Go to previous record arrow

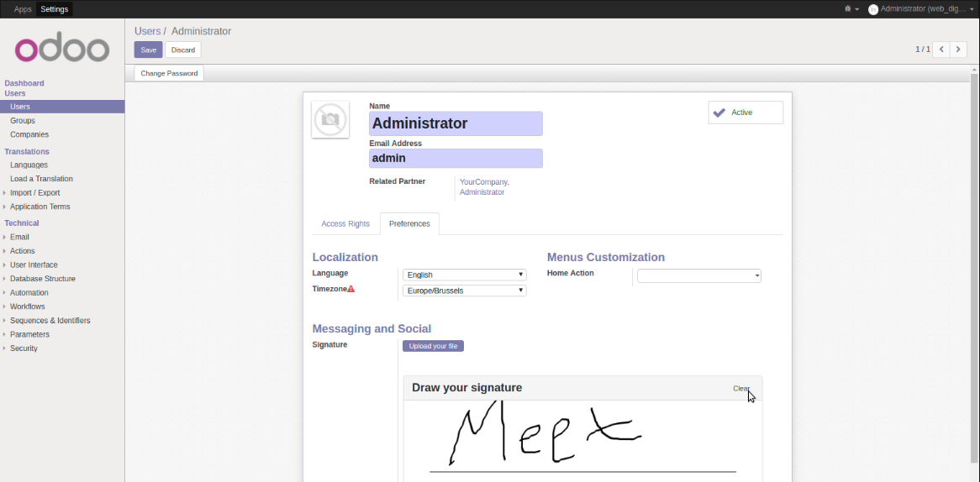941,50
